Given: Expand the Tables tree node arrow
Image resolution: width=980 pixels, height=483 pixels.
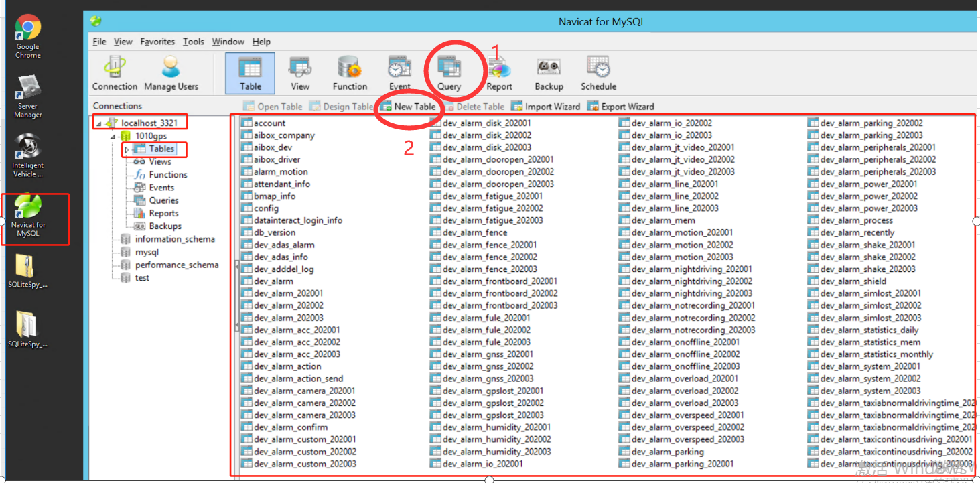Looking at the screenshot, I should point(127,149).
